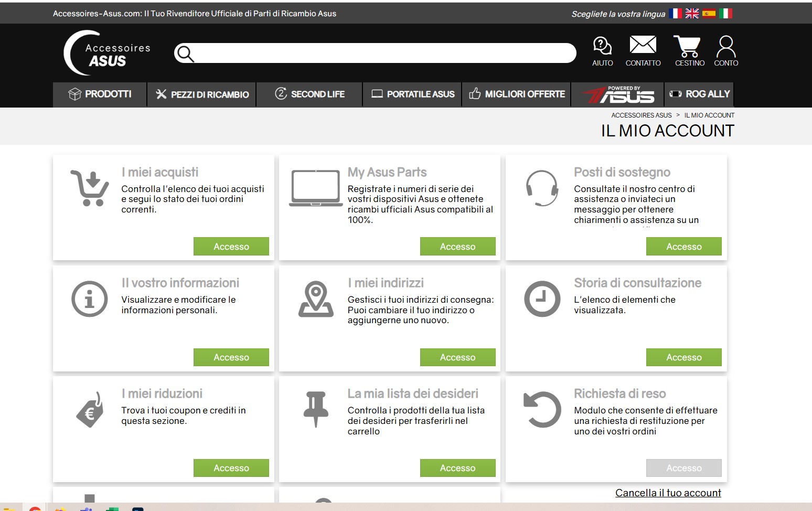Go to the Second Life section
The width and height of the screenshot is (812, 511).
pyautogui.click(x=309, y=94)
